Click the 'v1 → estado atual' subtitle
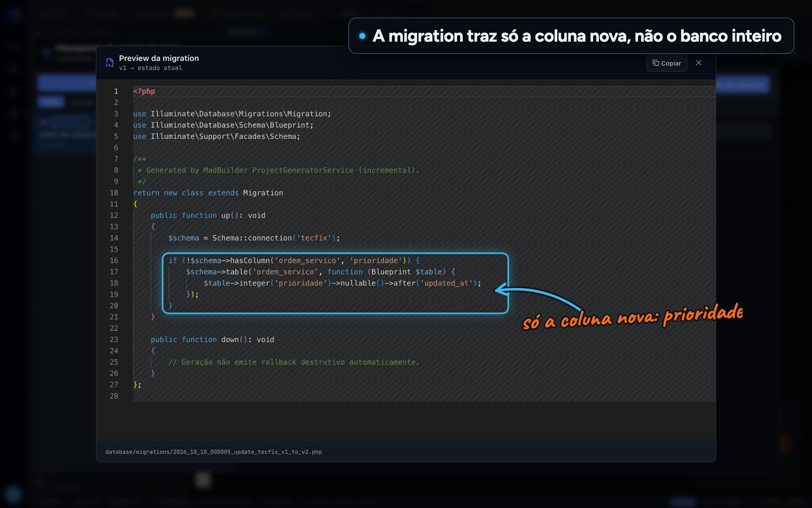This screenshot has width=812, height=508. [151, 68]
